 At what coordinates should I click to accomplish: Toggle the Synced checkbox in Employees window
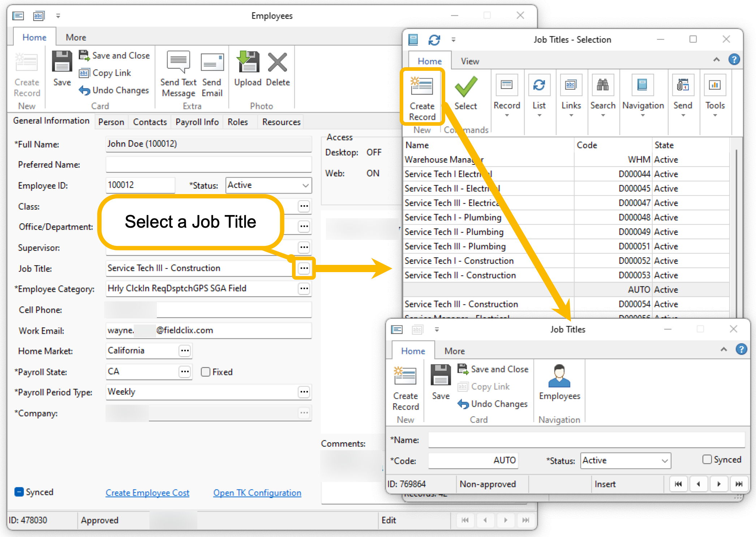pos(19,492)
